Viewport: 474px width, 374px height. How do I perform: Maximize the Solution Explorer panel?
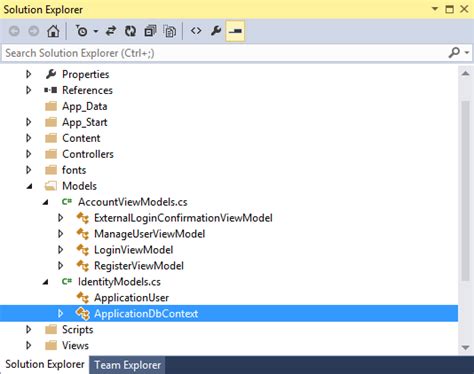tap(449, 9)
